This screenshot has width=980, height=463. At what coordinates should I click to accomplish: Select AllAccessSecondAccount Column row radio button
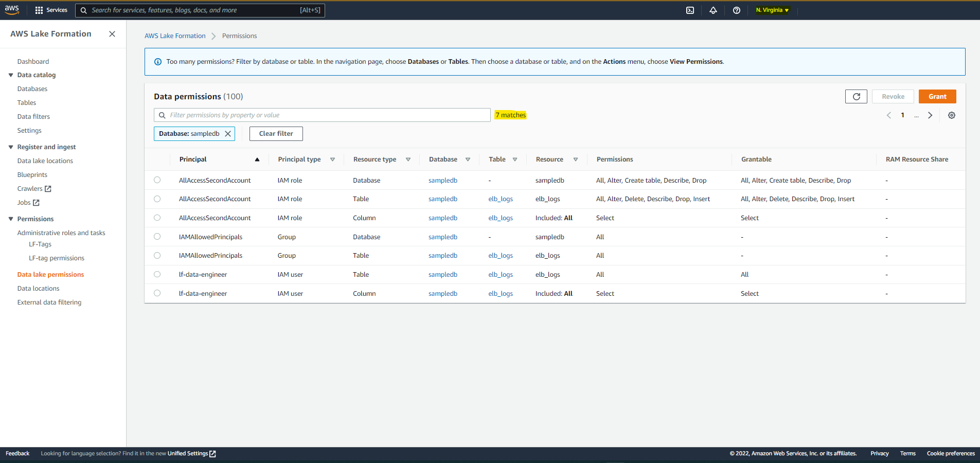[157, 218]
